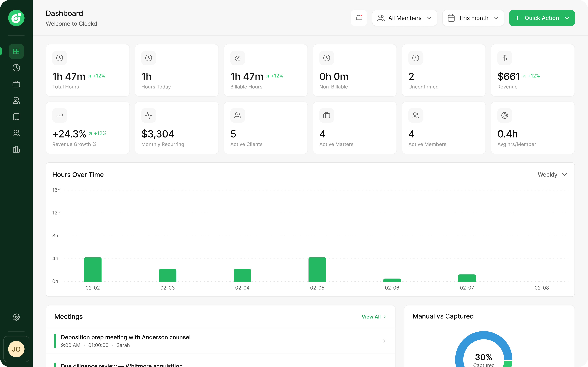Select the 02-05 bar in chart
The image size is (588, 367).
[x=317, y=269]
